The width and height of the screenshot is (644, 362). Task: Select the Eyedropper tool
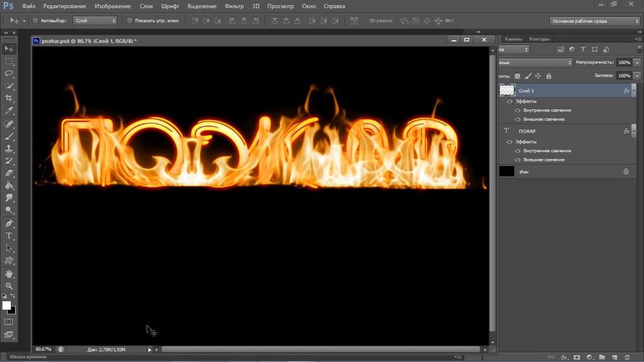click(x=9, y=111)
